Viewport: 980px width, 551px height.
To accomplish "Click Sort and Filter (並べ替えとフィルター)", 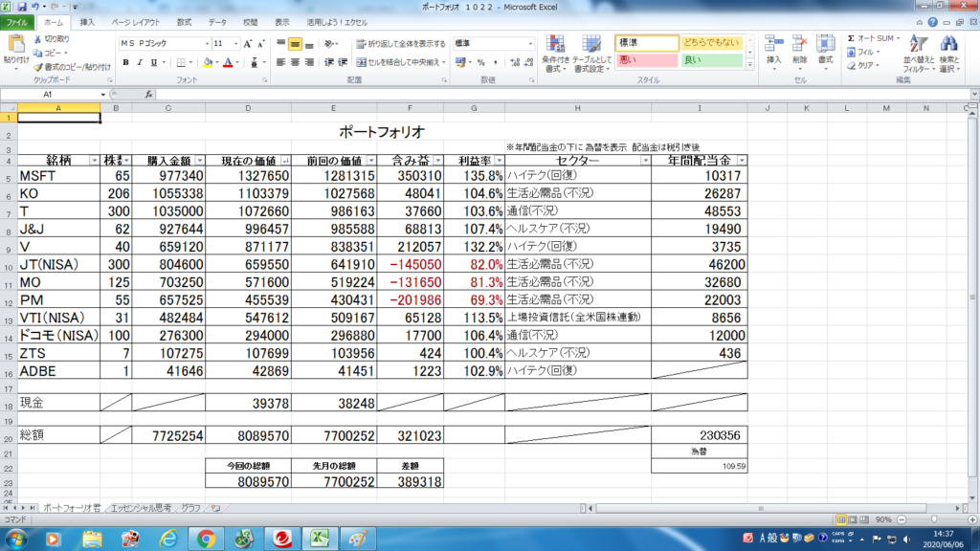I will [918, 54].
